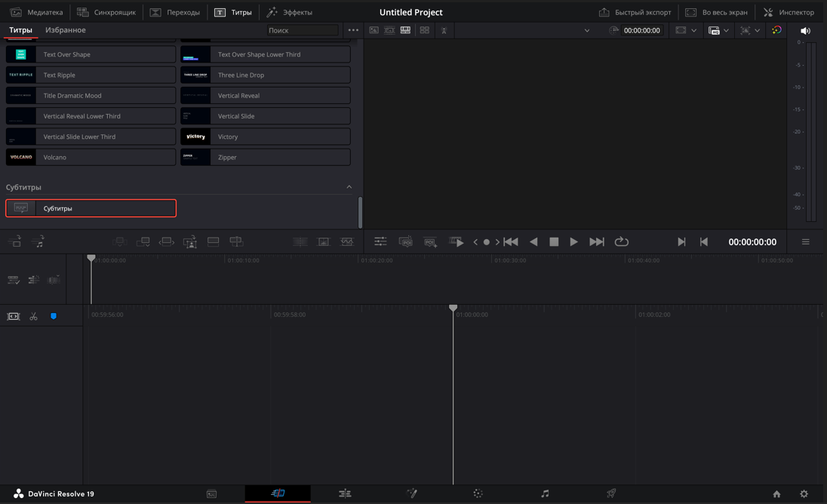Click the fast review play icon
827x504 pixels.
click(x=457, y=241)
